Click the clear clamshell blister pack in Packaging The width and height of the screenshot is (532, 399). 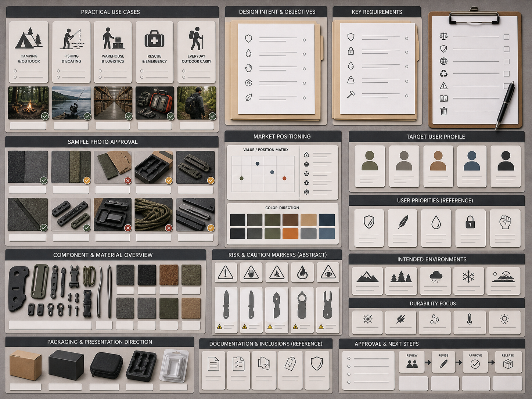[x=174, y=365]
